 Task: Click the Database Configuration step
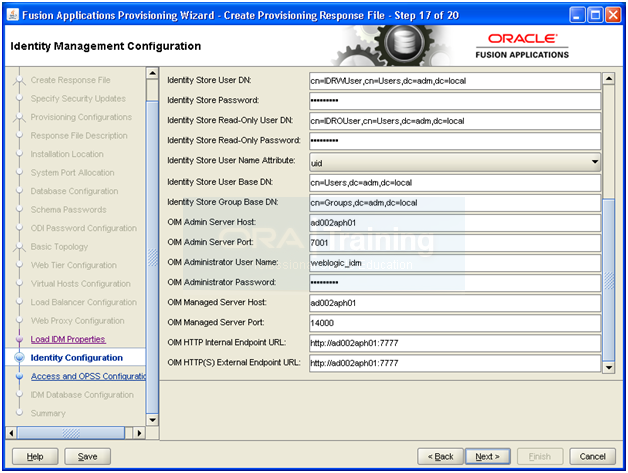(74, 191)
